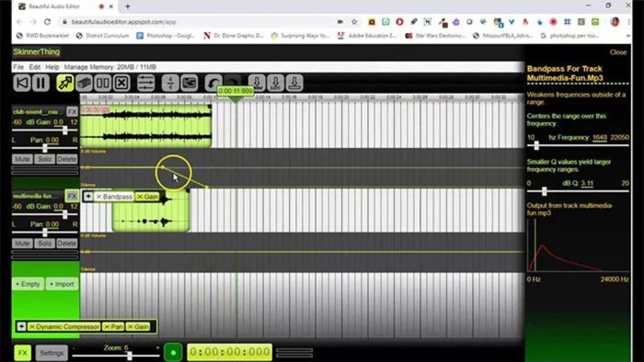Delete the multimedia-fun track
644x362 pixels.
coord(66,243)
